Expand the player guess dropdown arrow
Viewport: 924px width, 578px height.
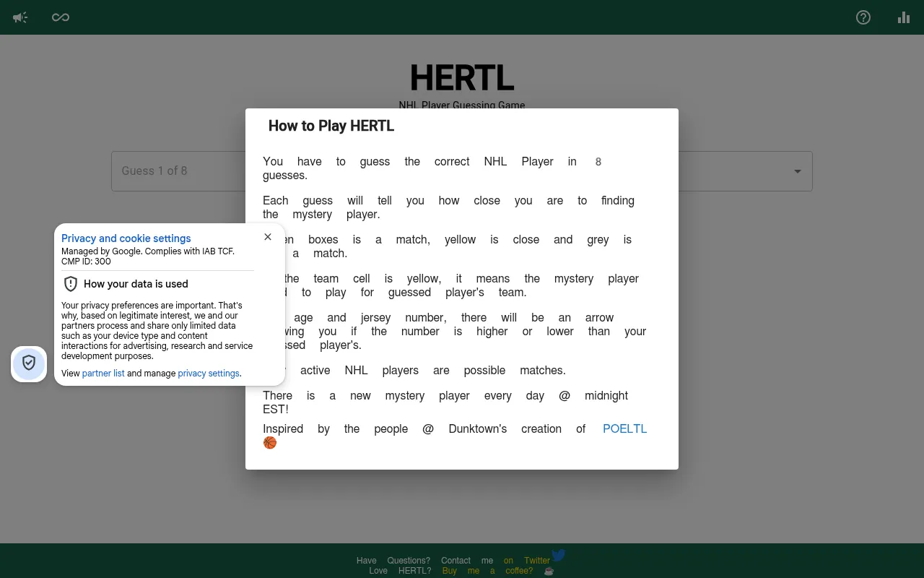(x=798, y=171)
